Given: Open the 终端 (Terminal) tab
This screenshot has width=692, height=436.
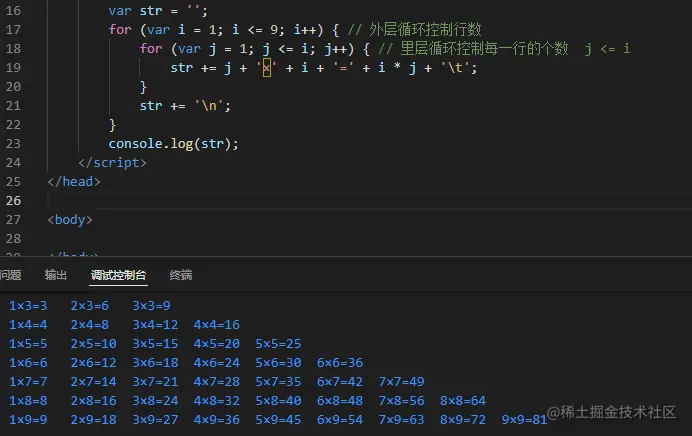Looking at the screenshot, I should [181, 275].
